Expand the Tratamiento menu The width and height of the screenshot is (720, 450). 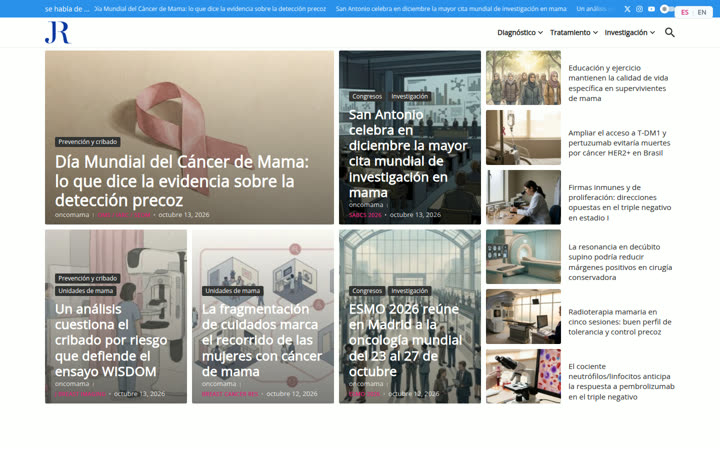click(x=574, y=33)
